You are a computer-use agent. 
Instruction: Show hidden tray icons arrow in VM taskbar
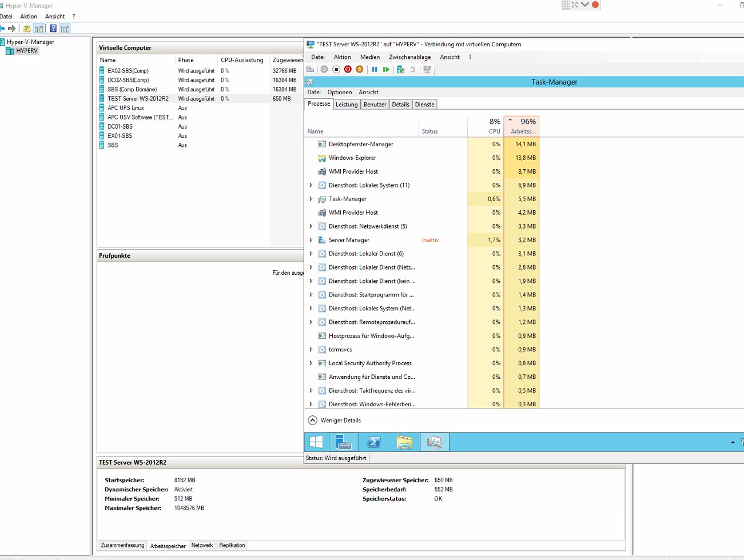[x=733, y=442]
